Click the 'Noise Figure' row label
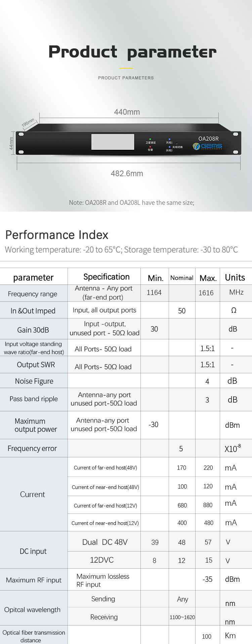The height and width of the screenshot is (644, 252). (34, 381)
